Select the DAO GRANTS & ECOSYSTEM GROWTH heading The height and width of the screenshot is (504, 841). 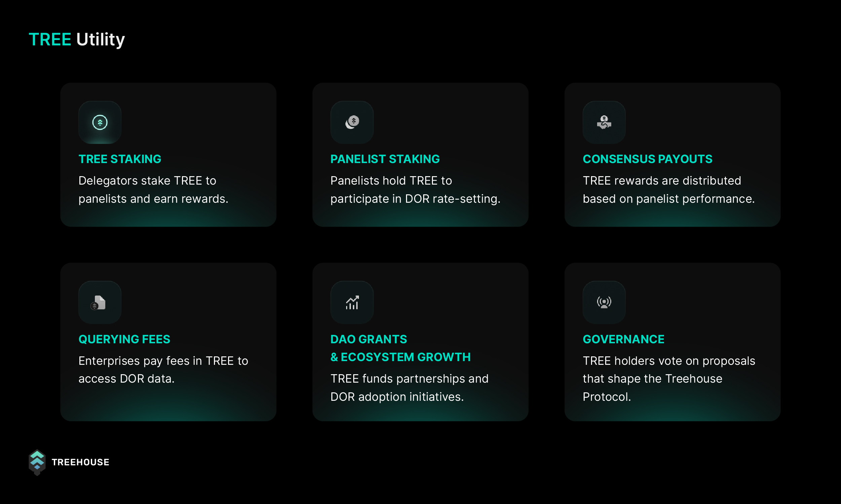coord(401,348)
